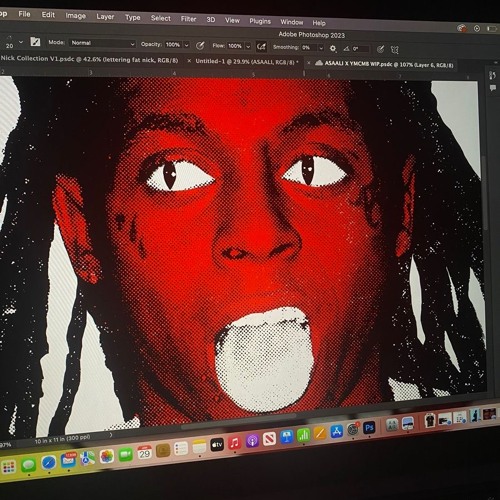Open brush preset picker arrow
This screenshot has height=500, width=500.
[x=21, y=42]
